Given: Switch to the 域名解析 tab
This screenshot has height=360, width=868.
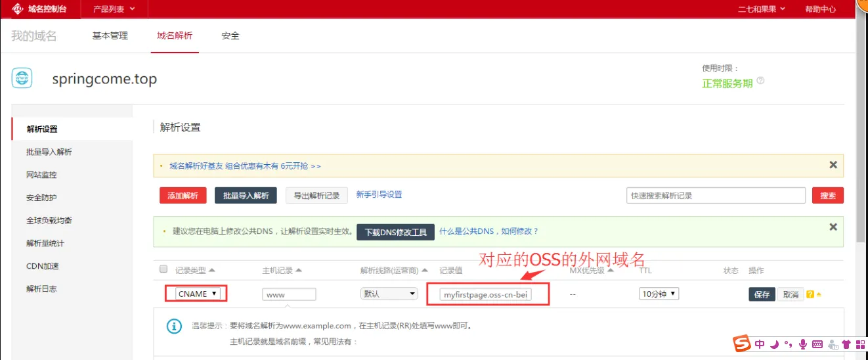Looking at the screenshot, I should (x=175, y=35).
